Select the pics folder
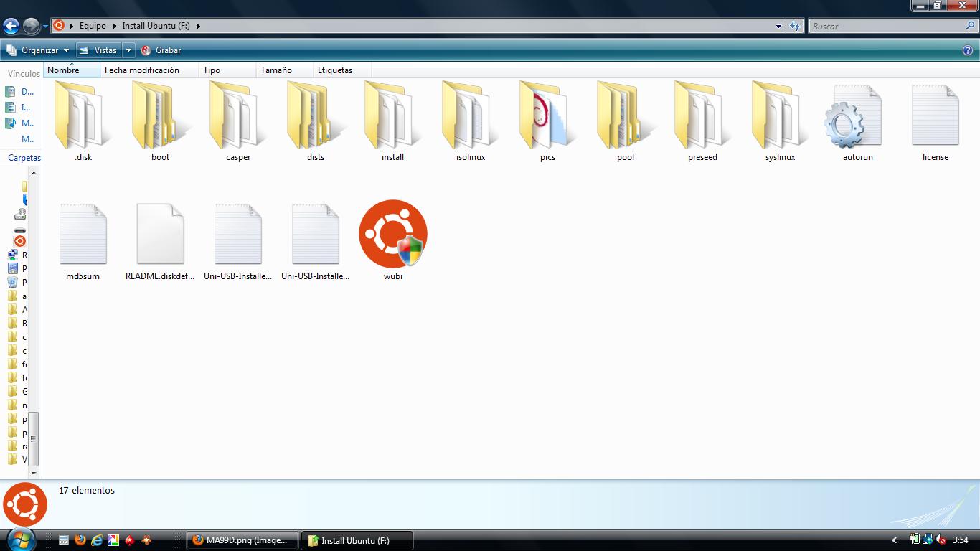 tap(548, 121)
